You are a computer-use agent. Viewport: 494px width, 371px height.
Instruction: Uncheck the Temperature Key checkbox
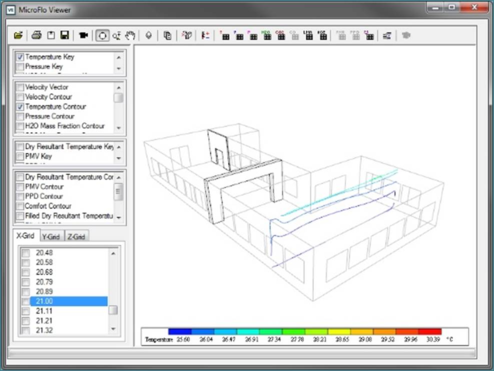tap(20, 57)
